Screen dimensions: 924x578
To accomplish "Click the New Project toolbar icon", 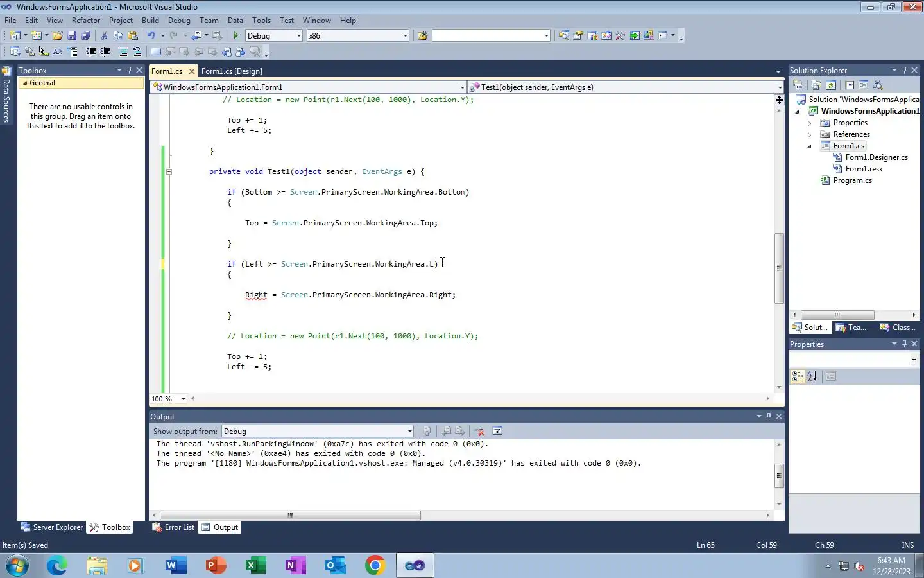I will click(x=15, y=35).
